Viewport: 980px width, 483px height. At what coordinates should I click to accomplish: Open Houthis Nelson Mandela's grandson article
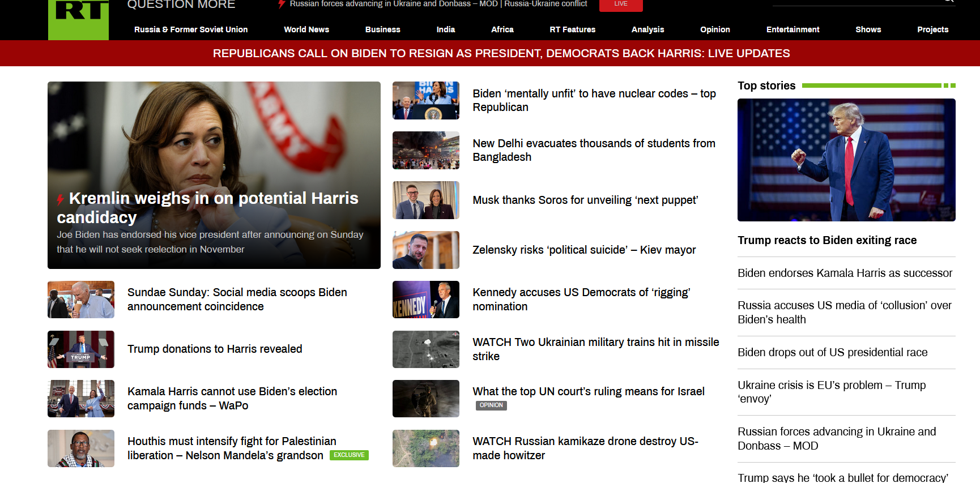click(x=232, y=448)
